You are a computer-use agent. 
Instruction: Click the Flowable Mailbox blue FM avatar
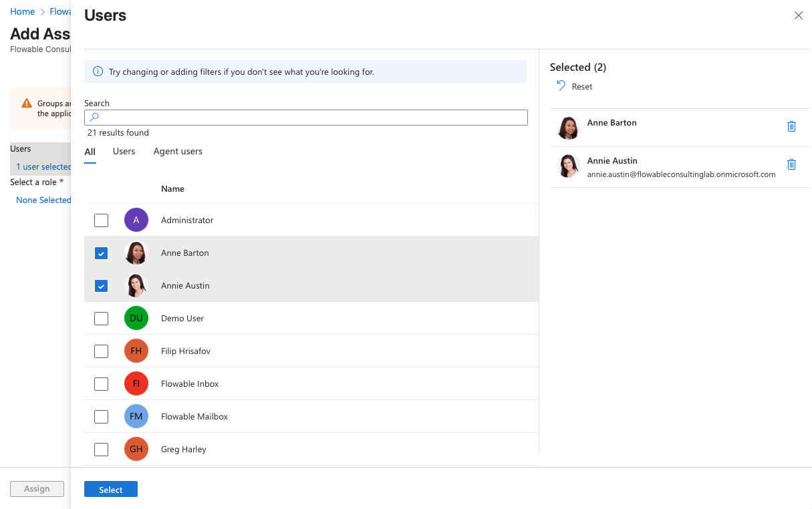click(x=136, y=416)
